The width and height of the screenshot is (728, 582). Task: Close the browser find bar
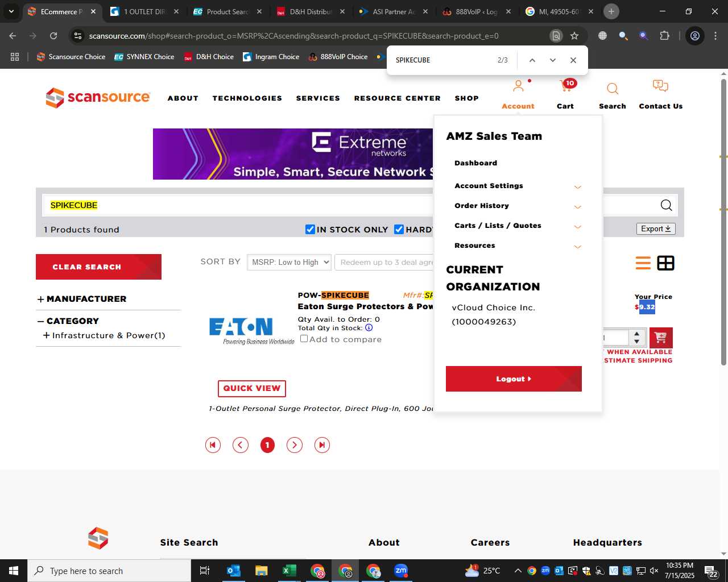(x=573, y=60)
